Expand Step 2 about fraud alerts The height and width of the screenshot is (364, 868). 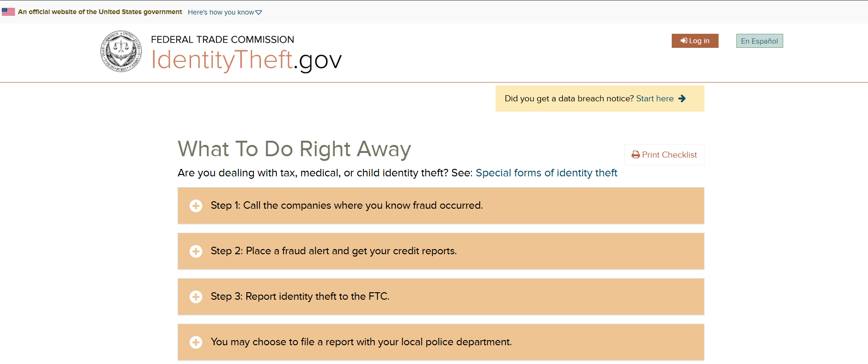334,251
